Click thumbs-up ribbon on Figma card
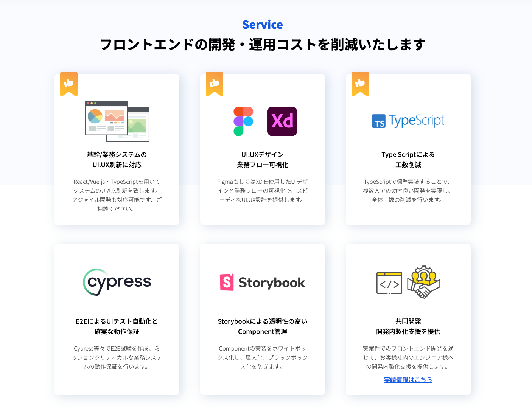The width and height of the screenshot is (532, 413). [x=215, y=84]
